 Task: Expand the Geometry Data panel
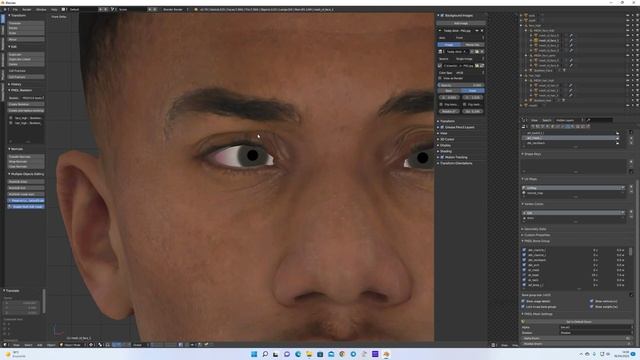tap(534, 229)
